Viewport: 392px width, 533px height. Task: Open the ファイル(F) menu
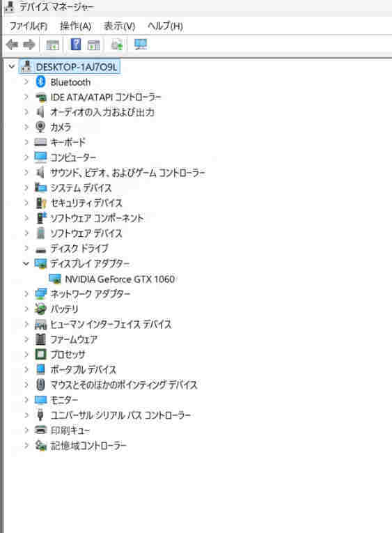coord(28,26)
